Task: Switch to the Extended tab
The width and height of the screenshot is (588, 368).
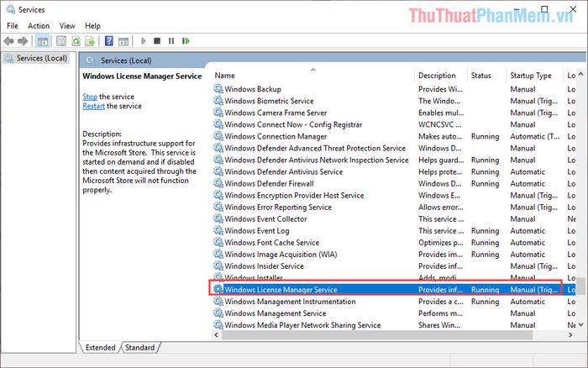Action: coord(100,347)
